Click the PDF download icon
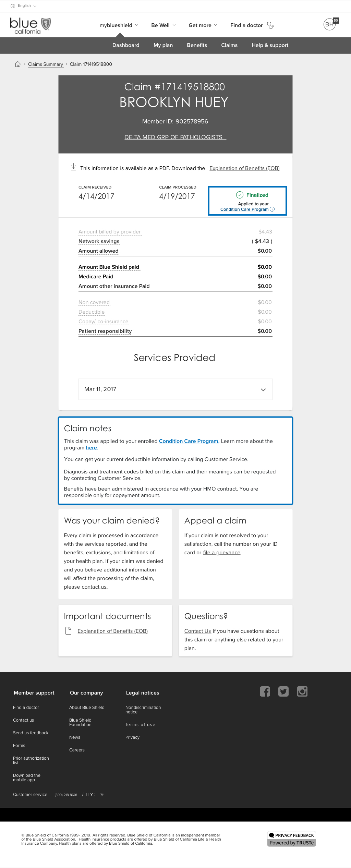The image size is (351, 868). (73, 167)
